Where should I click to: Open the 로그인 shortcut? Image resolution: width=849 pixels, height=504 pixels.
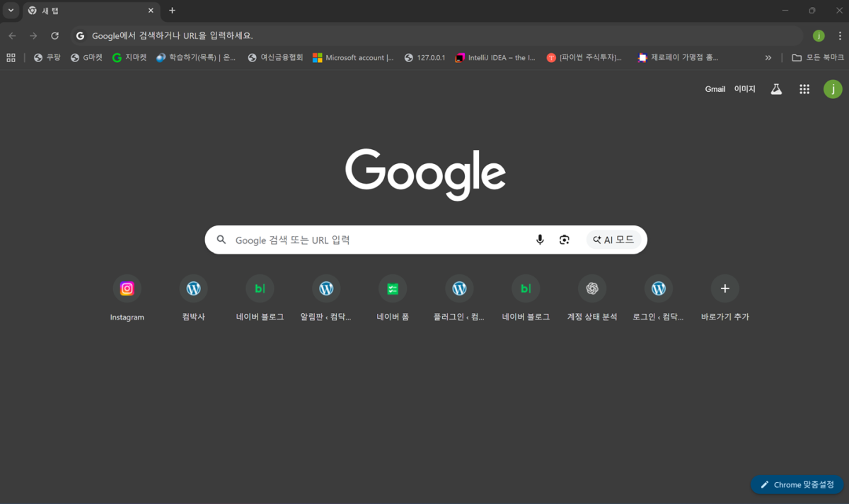point(659,298)
